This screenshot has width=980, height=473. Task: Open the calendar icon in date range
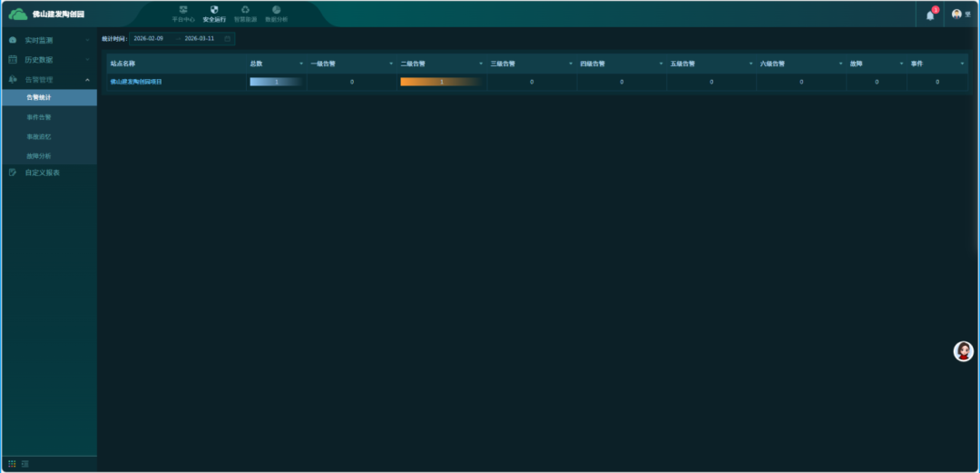tap(228, 38)
